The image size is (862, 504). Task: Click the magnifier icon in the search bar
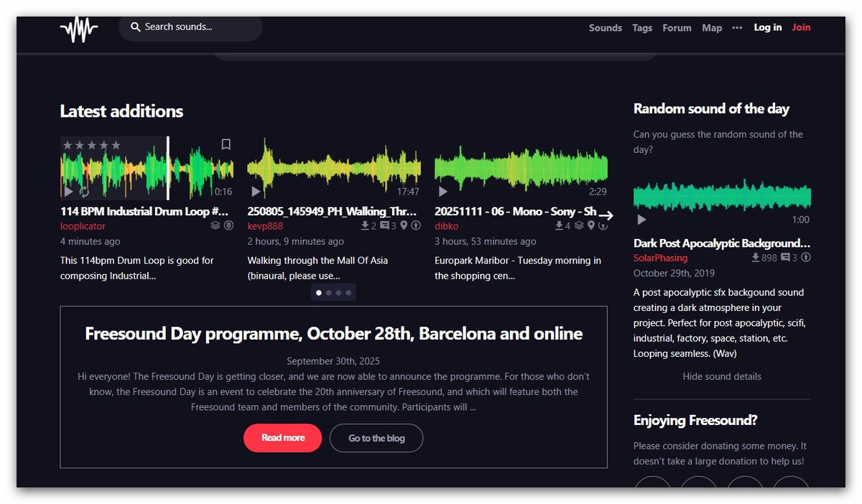point(135,27)
